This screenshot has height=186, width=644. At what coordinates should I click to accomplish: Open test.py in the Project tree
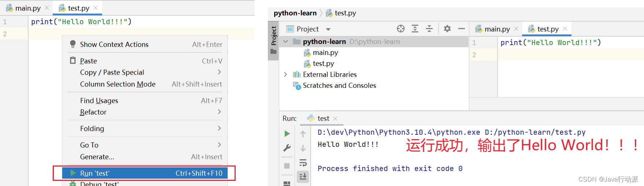[323, 64]
